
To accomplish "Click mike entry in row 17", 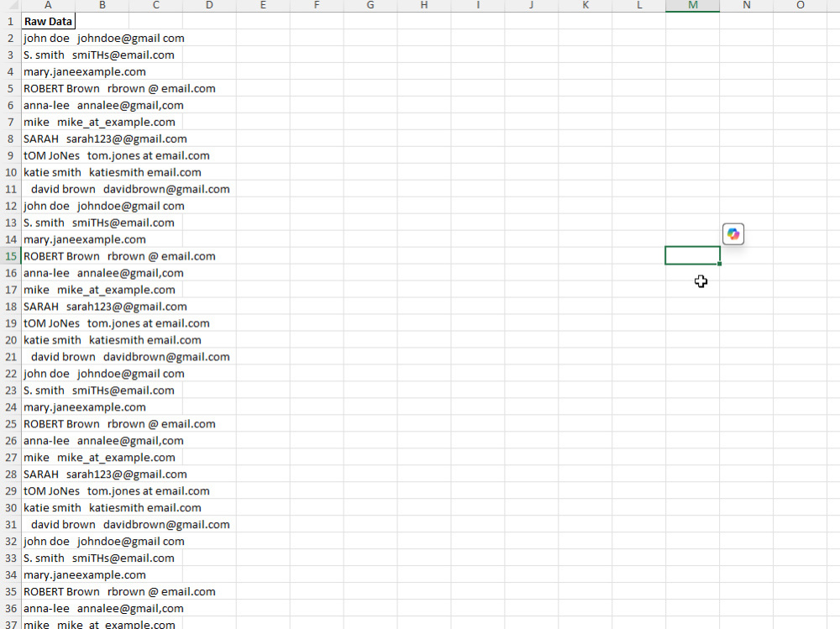I will [99, 290].
